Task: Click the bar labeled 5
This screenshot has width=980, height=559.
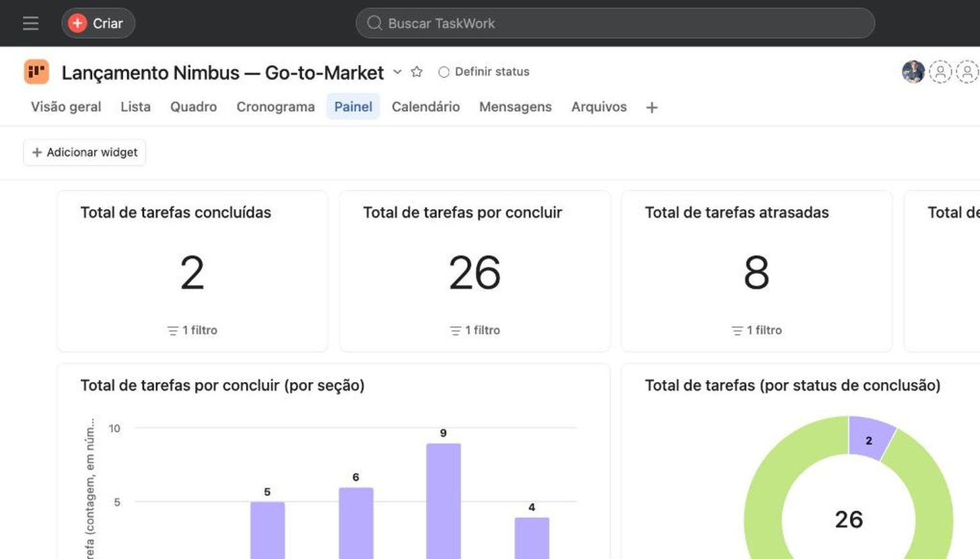Action: pos(267,530)
